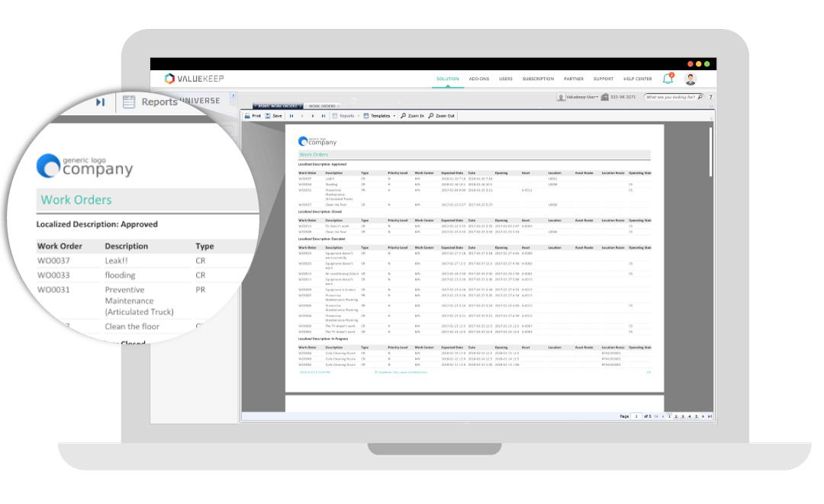Viewport: 824px width, 504px height.
Task: Go to page 3 in pager
Action: click(x=683, y=416)
